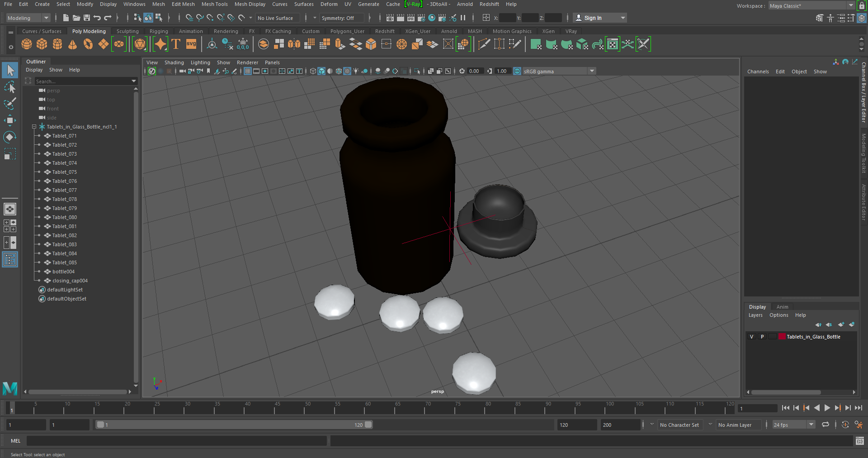Click the New Scene icon
Viewport: 868px width, 458px height.
pos(66,18)
